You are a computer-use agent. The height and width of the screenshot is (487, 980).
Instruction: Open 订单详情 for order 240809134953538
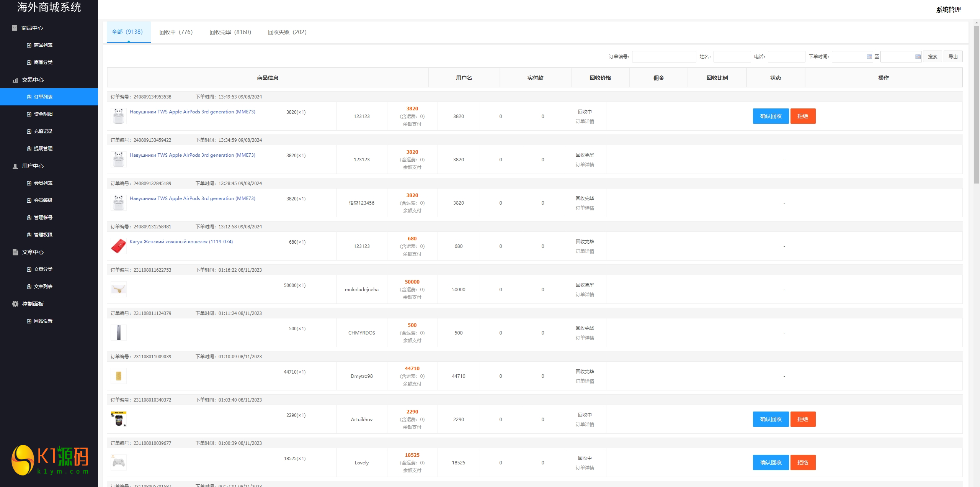click(x=585, y=121)
